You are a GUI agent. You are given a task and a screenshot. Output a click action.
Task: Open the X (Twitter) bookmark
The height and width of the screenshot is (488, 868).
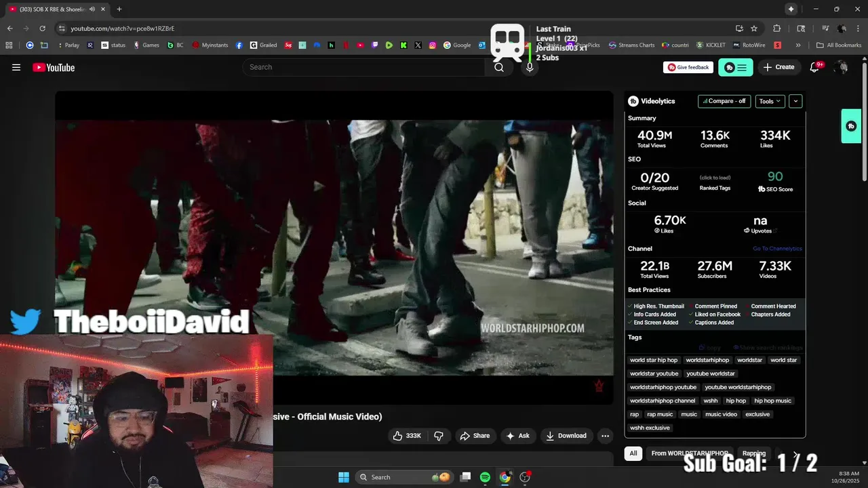418,45
